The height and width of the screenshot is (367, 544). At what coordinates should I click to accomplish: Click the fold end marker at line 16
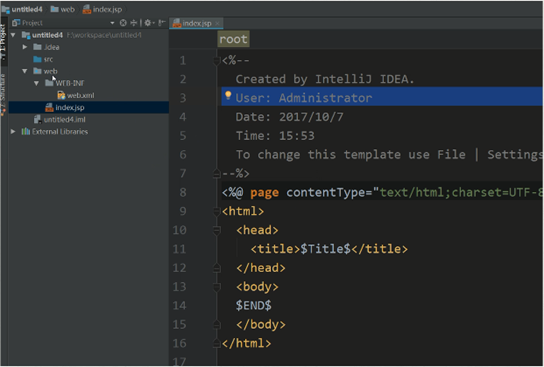click(217, 343)
